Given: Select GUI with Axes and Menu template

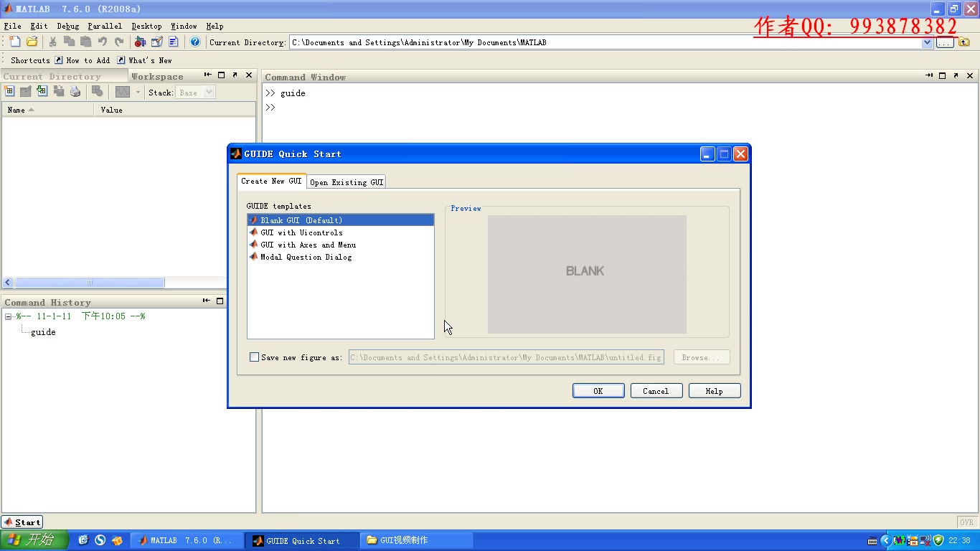Looking at the screenshot, I should click(x=341, y=245).
